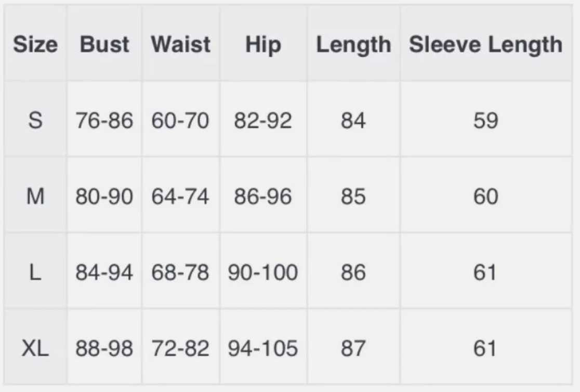The height and width of the screenshot is (392, 580).
Task: Select length value 87 in XL row
Action: [x=353, y=348]
